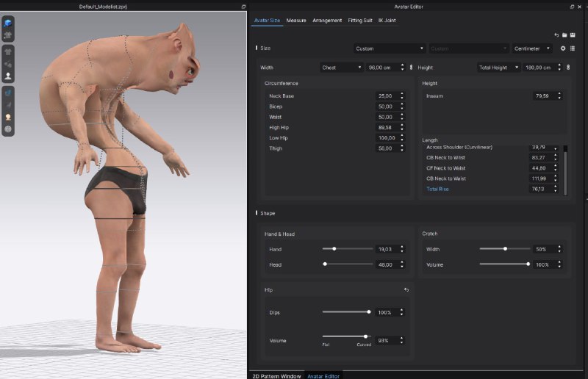Open the Fitting Suit tab
The height and width of the screenshot is (379, 588).
[360, 21]
